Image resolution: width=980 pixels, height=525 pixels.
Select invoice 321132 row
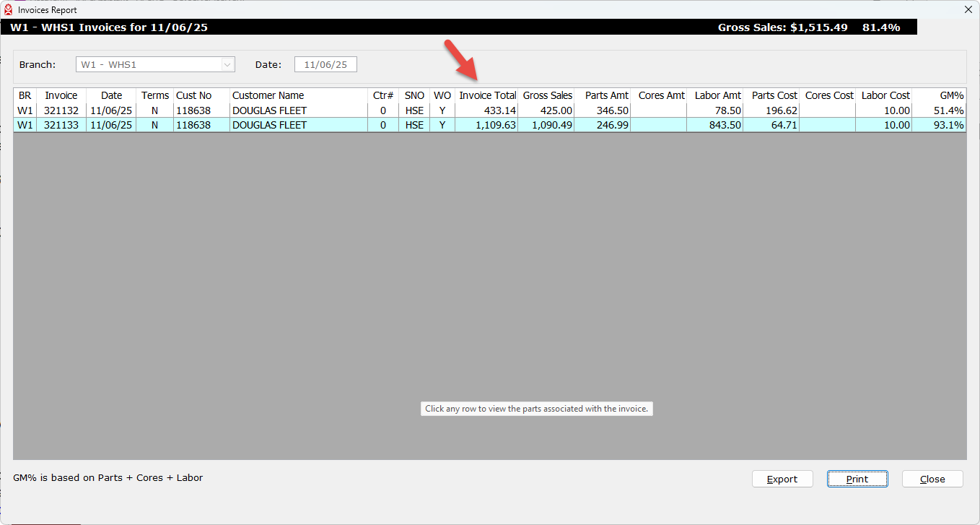[x=61, y=110]
